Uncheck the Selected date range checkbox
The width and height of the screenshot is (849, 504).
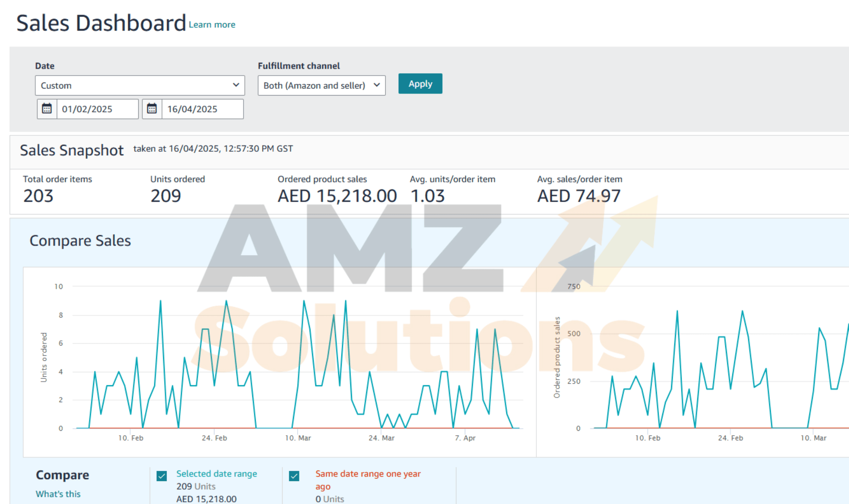[162, 476]
